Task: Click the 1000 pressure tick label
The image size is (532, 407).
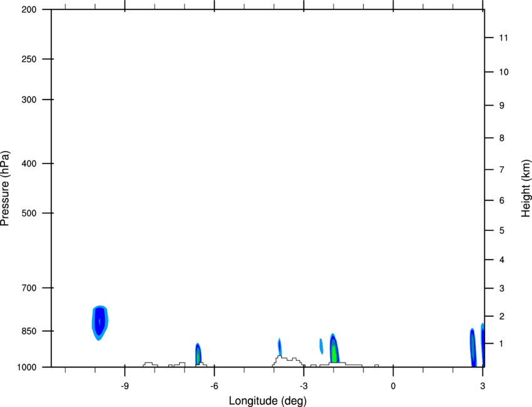Action: click(x=26, y=368)
